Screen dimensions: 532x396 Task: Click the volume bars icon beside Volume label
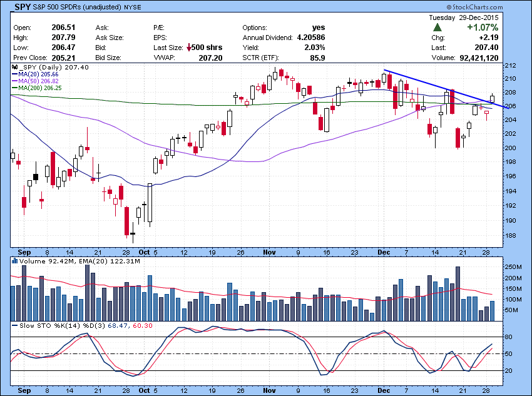[14, 261]
